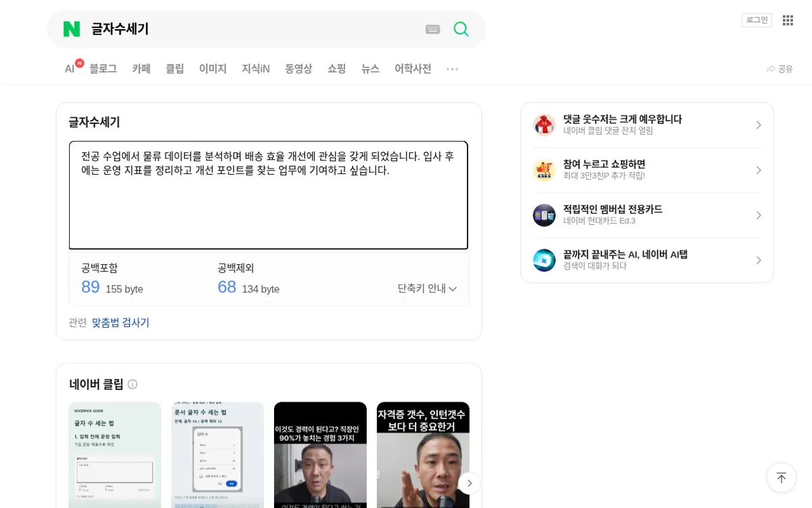Open chevron for 댓글 웃수저는 크게 예우합니다
The width and height of the screenshot is (812, 508).
coord(759,125)
